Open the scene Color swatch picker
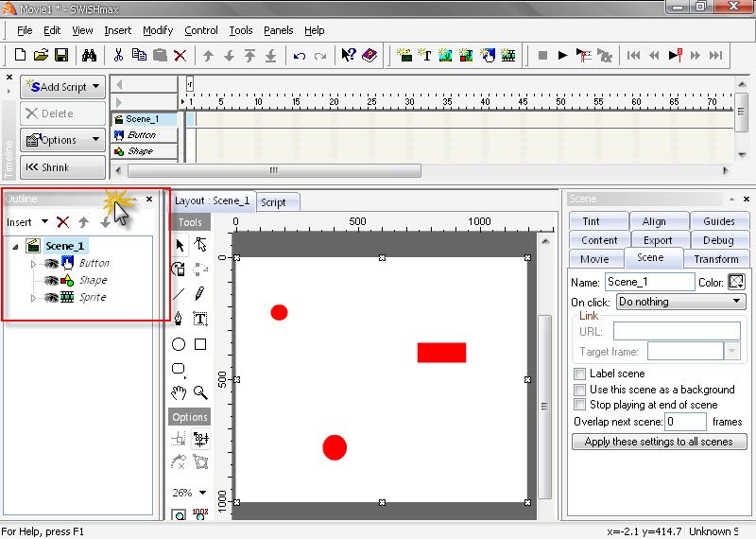Viewport: 756px width, 539px height. tap(736, 282)
